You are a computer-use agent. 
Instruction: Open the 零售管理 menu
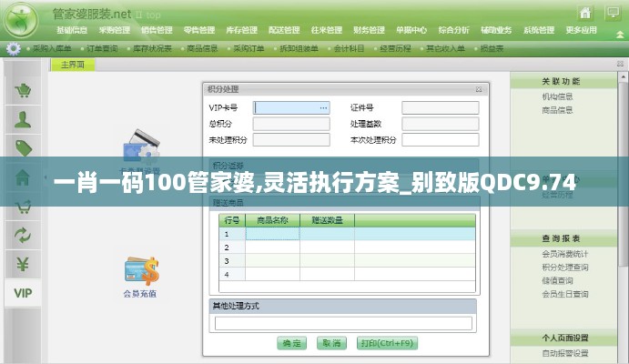pos(199,30)
